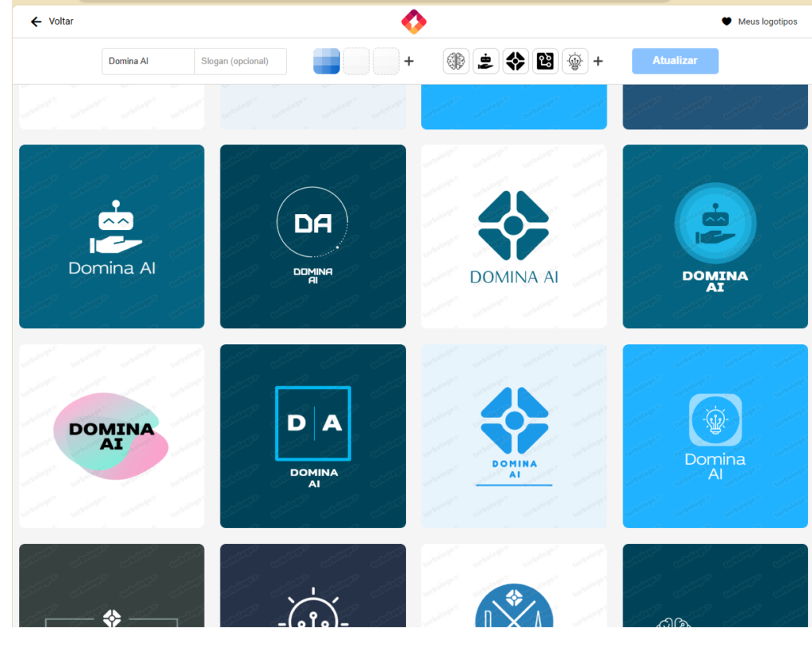Select the blue color palette swatch
Screen dimensions: 812x647
(x=327, y=61)
